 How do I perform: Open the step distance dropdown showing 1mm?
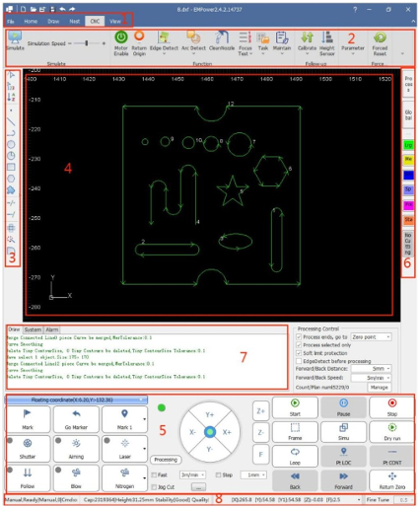[253, 475]
